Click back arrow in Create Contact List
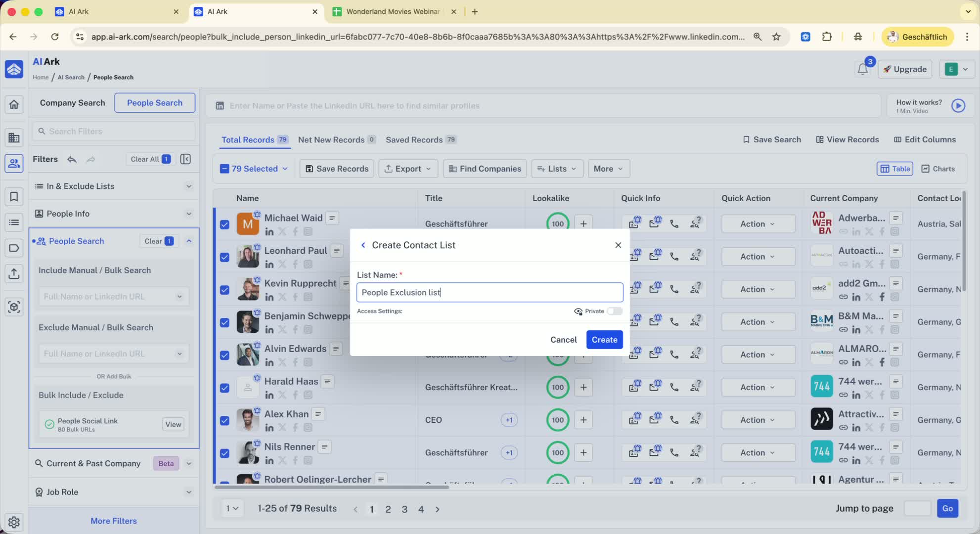This screenshot has width=980, height=534. tap(363, 245)
